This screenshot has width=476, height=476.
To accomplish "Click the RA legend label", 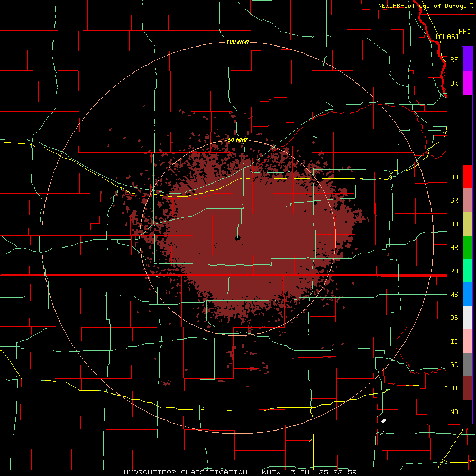I will [454, 271].
